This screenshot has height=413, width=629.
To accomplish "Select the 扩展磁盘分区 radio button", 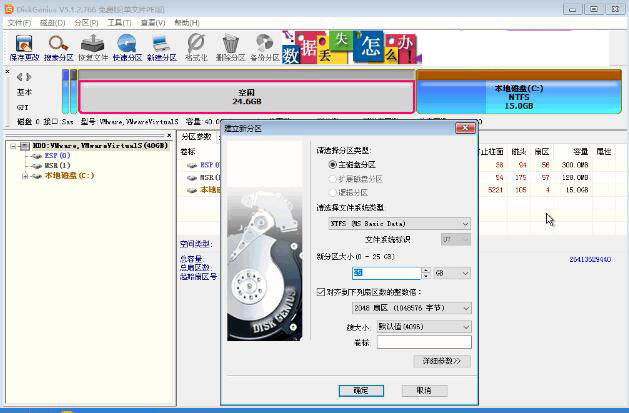I will 332,179.
